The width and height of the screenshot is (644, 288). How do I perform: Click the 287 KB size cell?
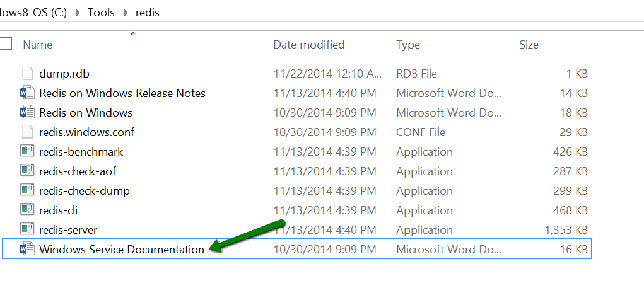570,171
